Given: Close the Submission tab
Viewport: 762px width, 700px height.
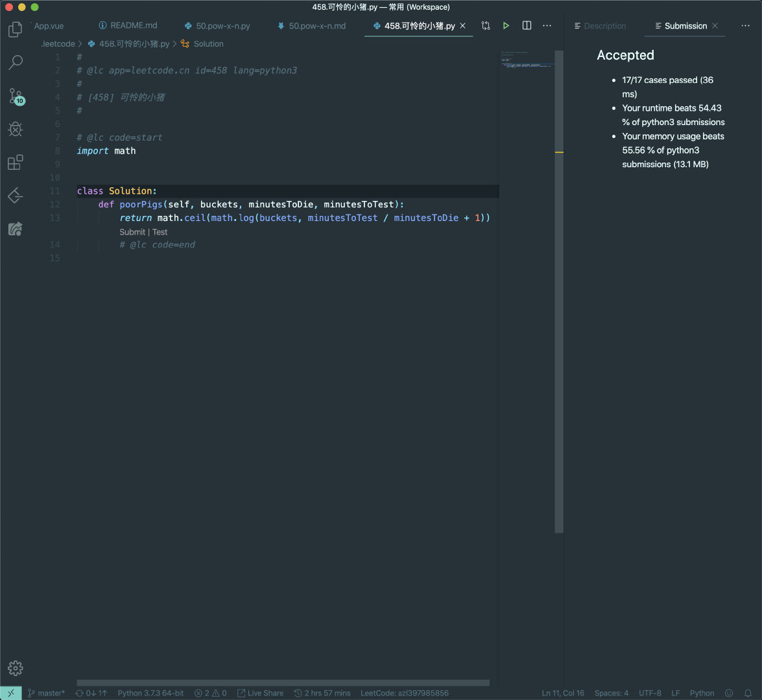Looking at the screenshot, I should click(715, 26).
